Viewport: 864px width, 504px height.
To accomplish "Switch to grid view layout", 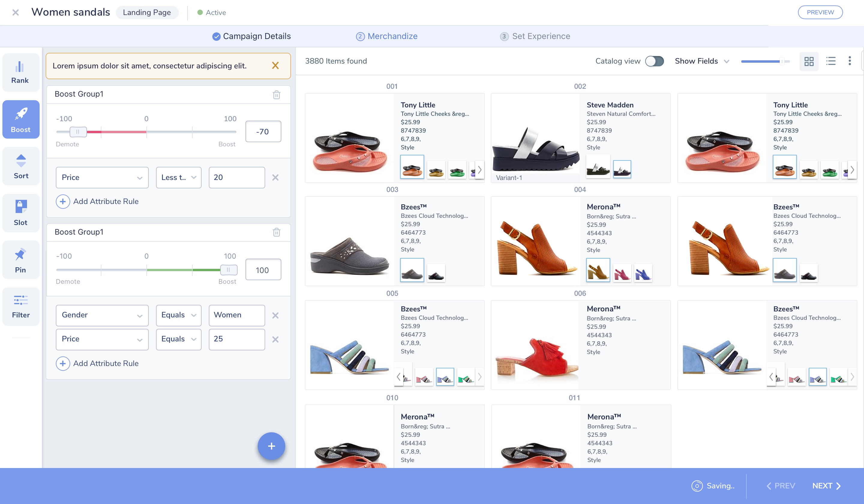I will click(x=809, y=61).
